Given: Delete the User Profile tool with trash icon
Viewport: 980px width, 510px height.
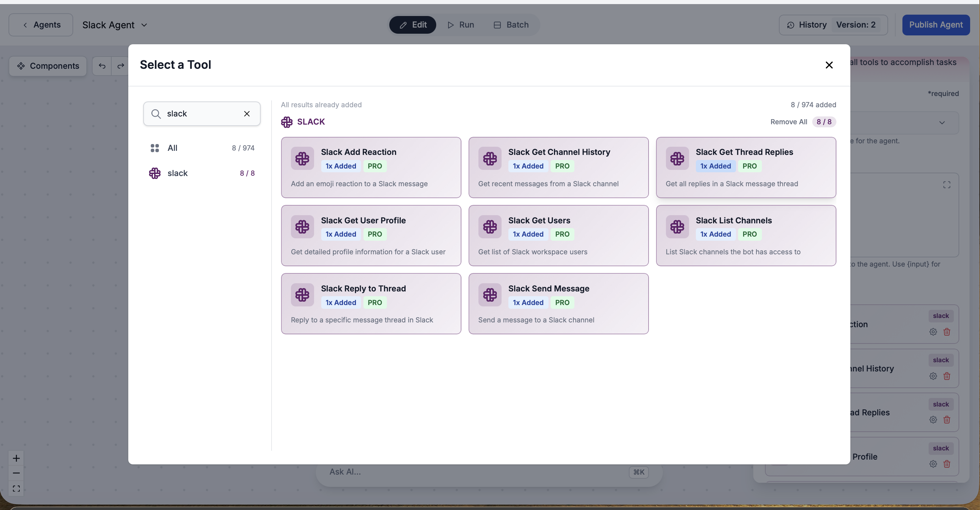Looking at the screenshot, I should 947,464.
